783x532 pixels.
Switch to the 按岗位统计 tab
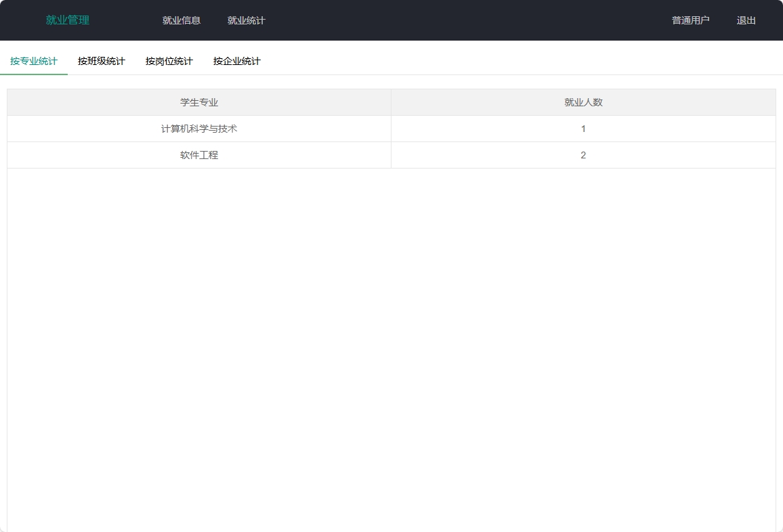169,60
